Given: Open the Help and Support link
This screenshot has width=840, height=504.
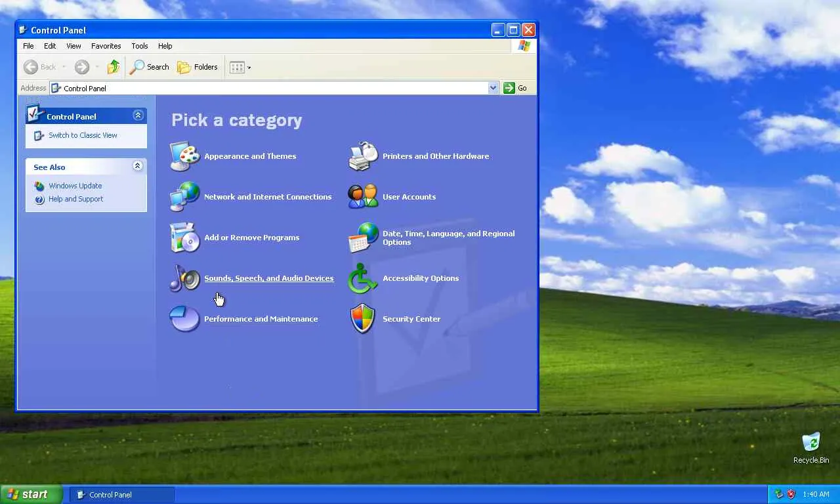Looking at the screenshot, I should 76,199.
